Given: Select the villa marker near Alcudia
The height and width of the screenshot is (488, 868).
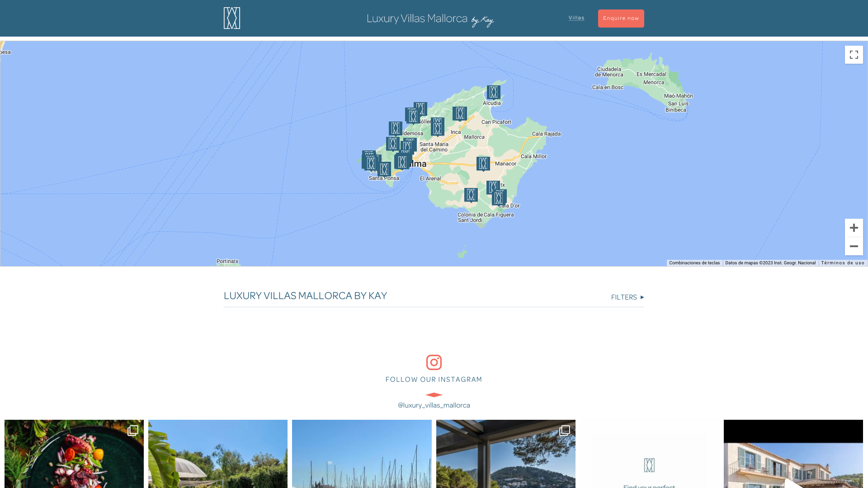Looking at the screenshot, I should pyautogui.click(x=493, y=93).
